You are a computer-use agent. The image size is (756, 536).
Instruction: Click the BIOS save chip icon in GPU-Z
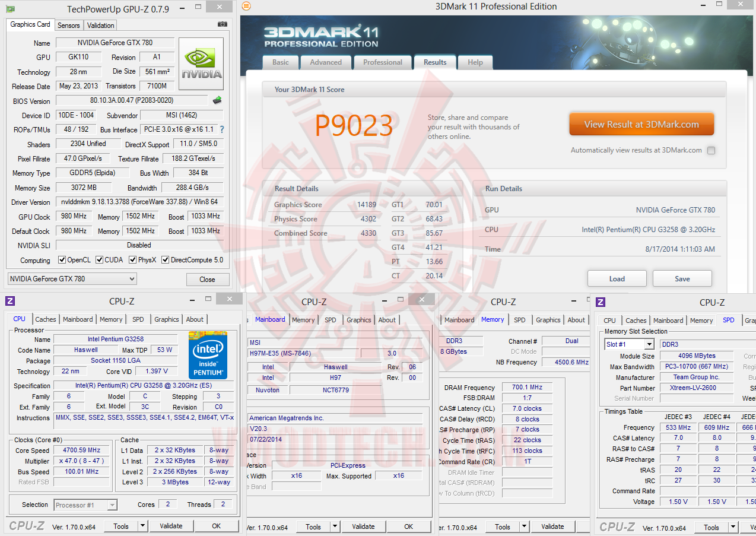pos(218,100)
